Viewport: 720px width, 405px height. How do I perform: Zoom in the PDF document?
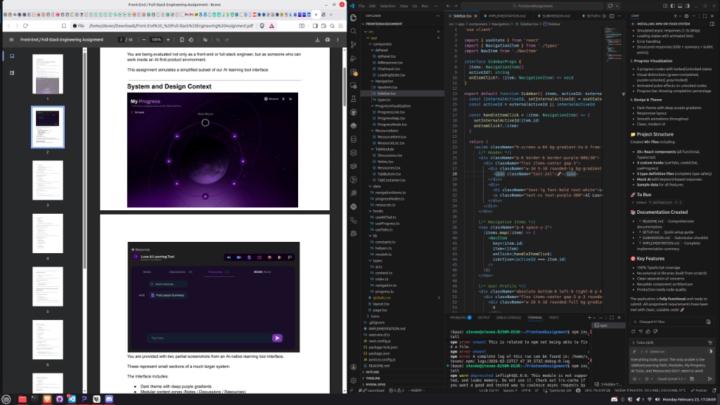(169, 40)
